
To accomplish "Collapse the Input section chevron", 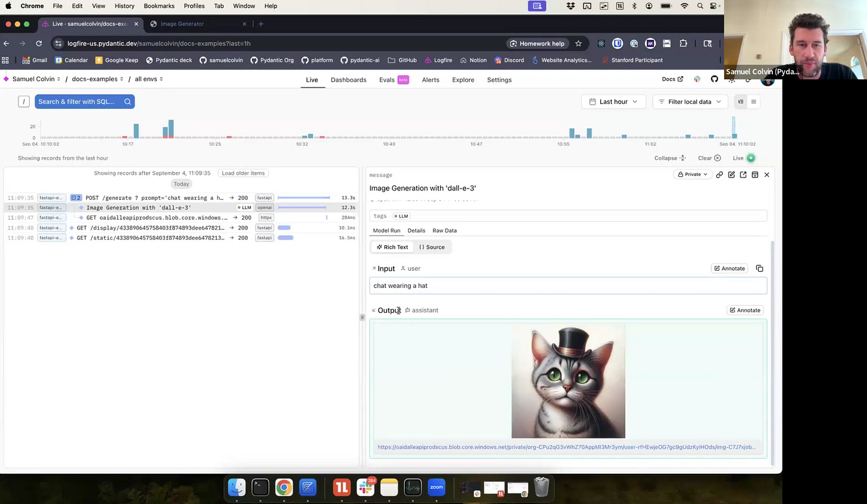I will (373, 268).
